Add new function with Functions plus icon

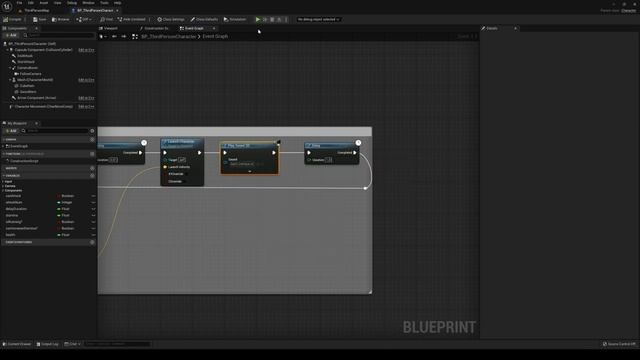92,154
